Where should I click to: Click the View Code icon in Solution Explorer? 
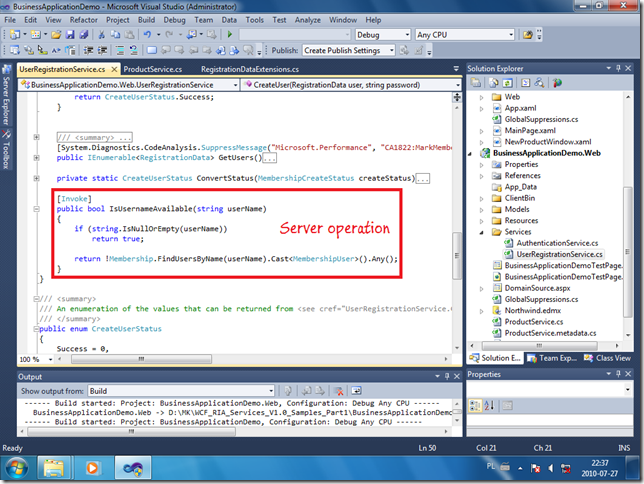[x=525, y=83]
